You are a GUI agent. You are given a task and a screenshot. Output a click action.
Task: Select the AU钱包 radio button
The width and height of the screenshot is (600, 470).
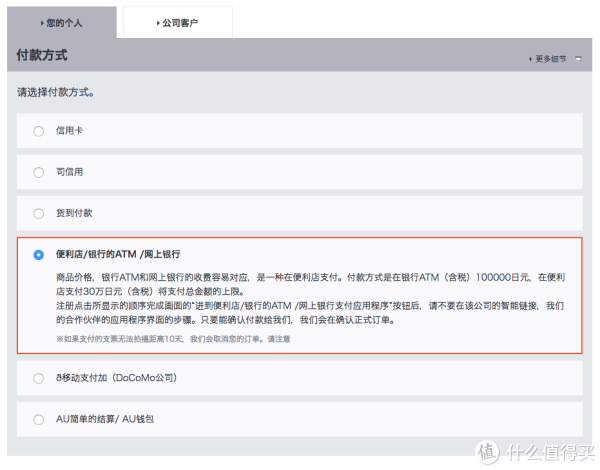point(38,419)
